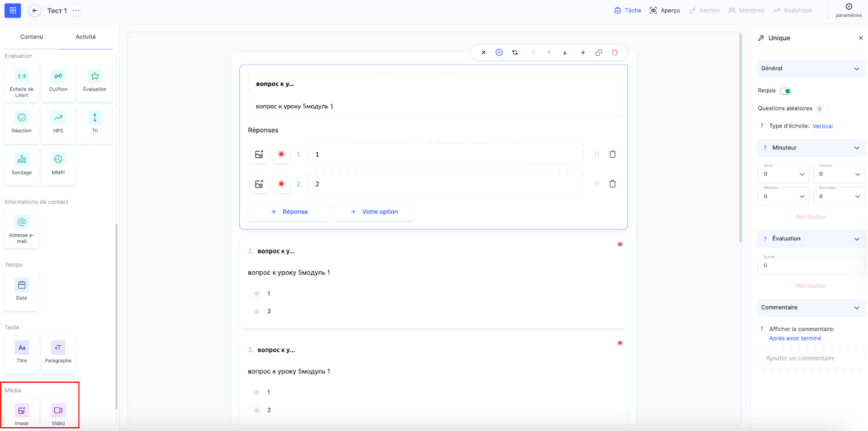868x431 pixels.
Task: Add the Tri sorting block
Action: pyautogui.click(x=95, y=125)
